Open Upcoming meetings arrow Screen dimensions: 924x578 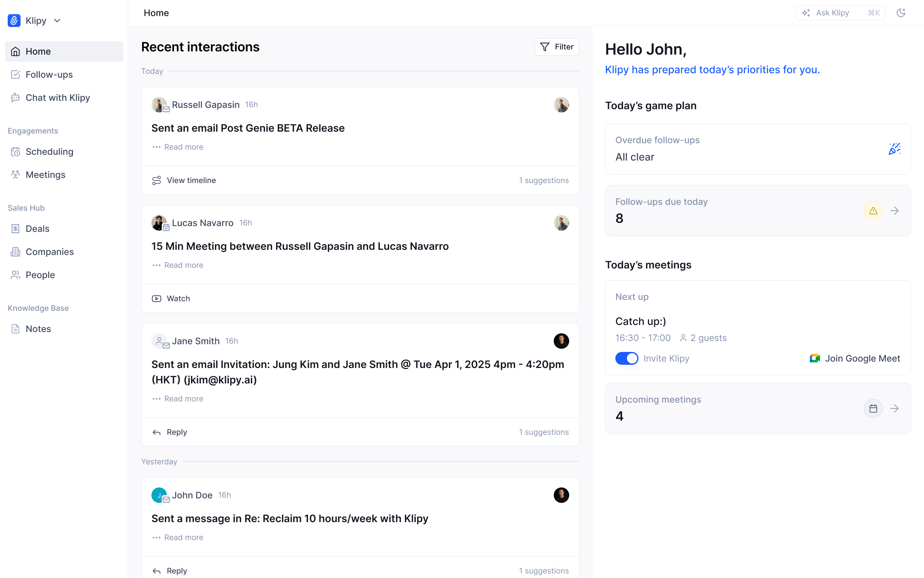click(894, 408)
